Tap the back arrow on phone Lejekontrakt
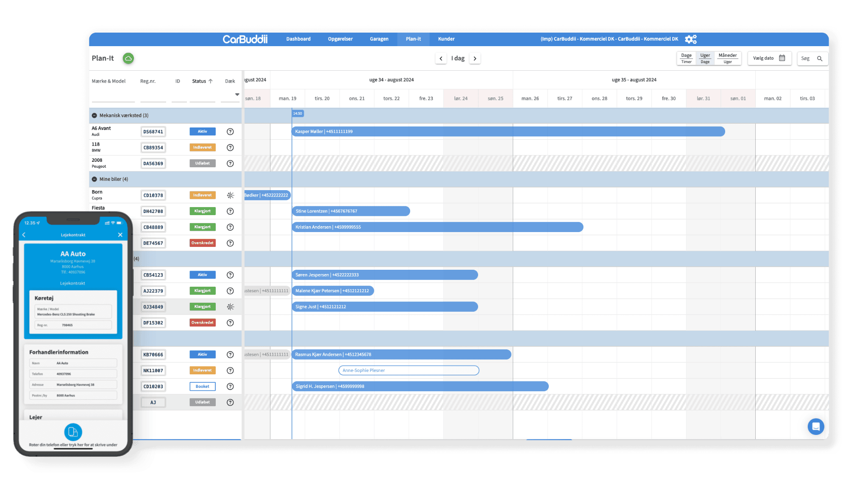This screenshot has width=868, height=487. coord(24,235)
